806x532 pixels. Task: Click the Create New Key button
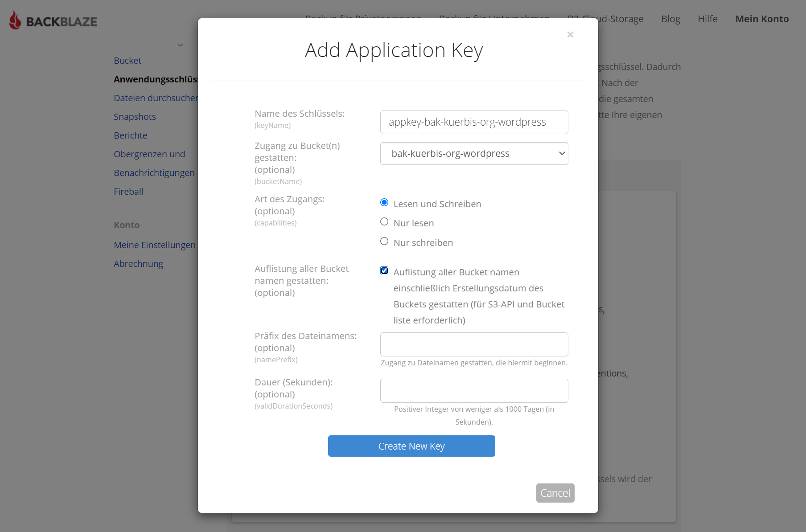tap(411, 446)
